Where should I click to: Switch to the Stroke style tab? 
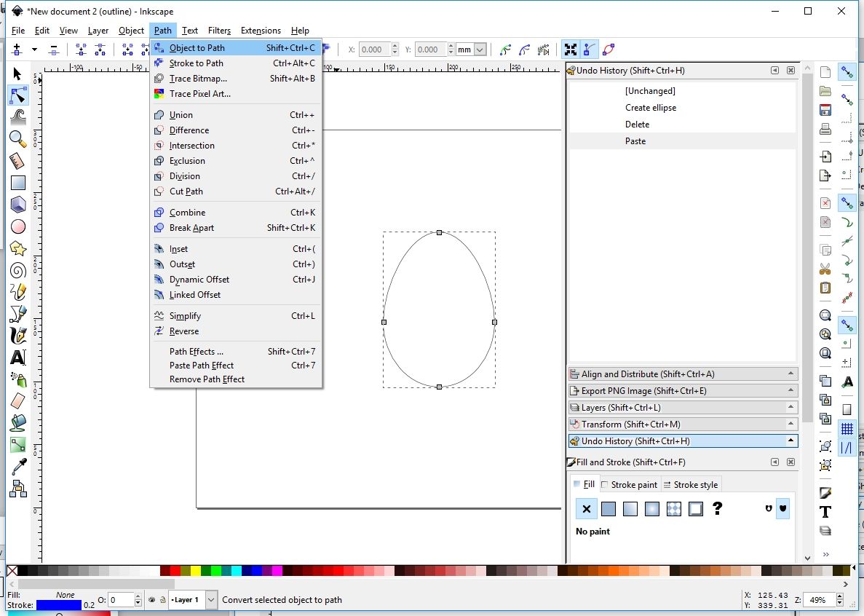[691, 485]
